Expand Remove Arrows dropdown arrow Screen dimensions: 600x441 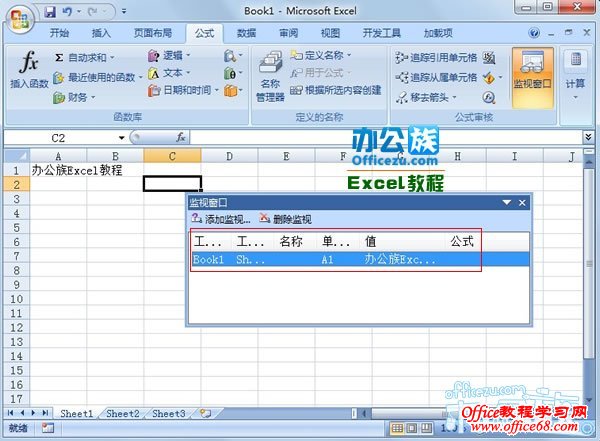tap(454, 98)
